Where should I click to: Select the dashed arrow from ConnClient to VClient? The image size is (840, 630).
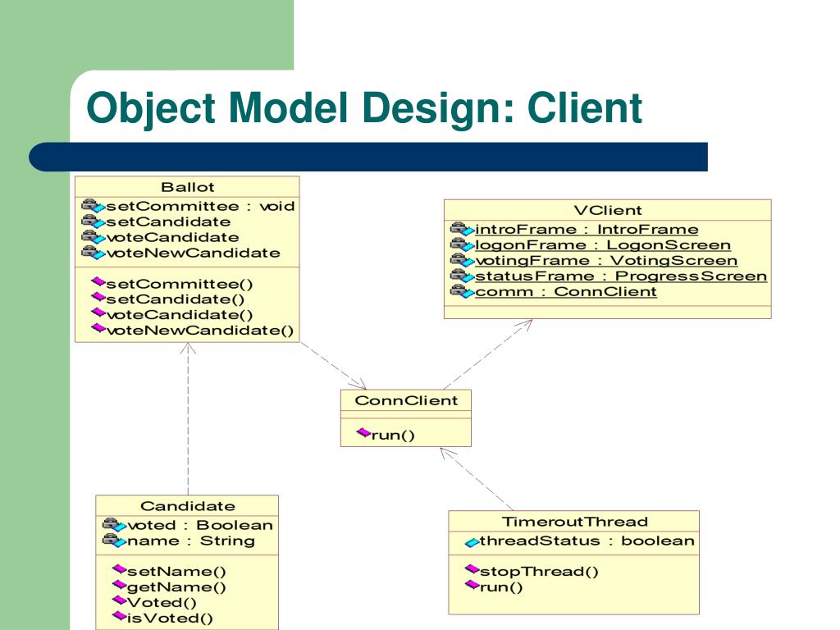coord(487,354)
